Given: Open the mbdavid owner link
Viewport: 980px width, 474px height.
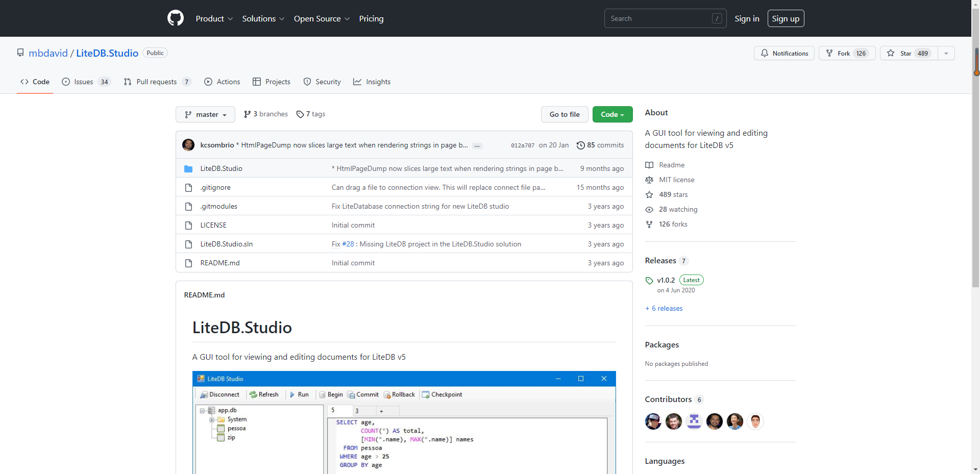Looking at the screenshot, I should [x=48, y=53].
